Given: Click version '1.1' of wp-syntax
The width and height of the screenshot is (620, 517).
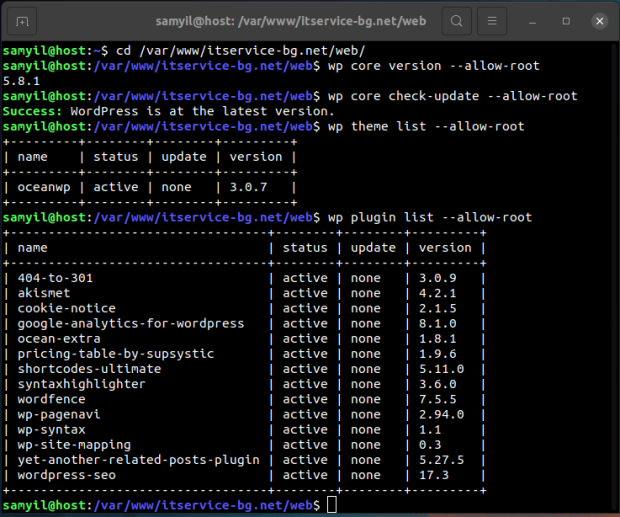Looking at the screenshot, I should tap(430, 430).
